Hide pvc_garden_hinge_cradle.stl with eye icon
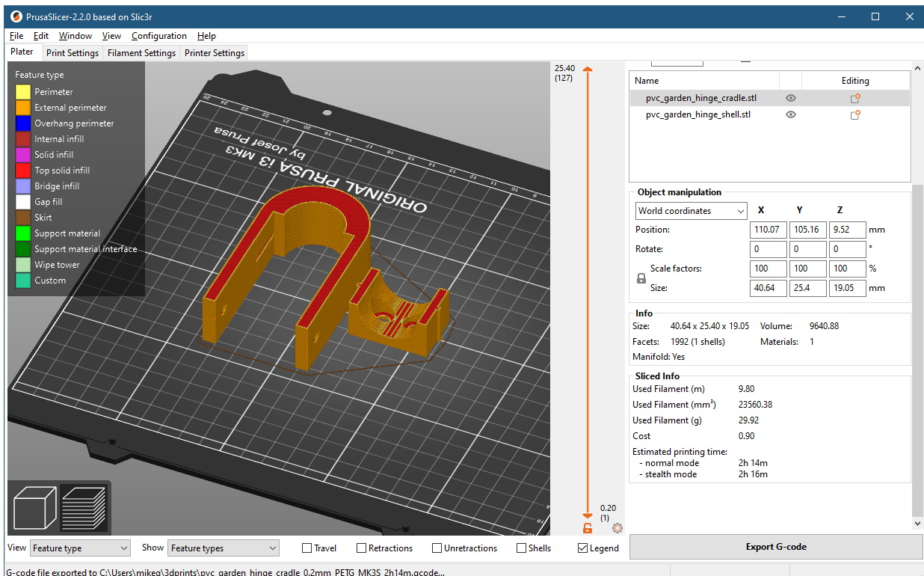924x576 pixels. 790,98
